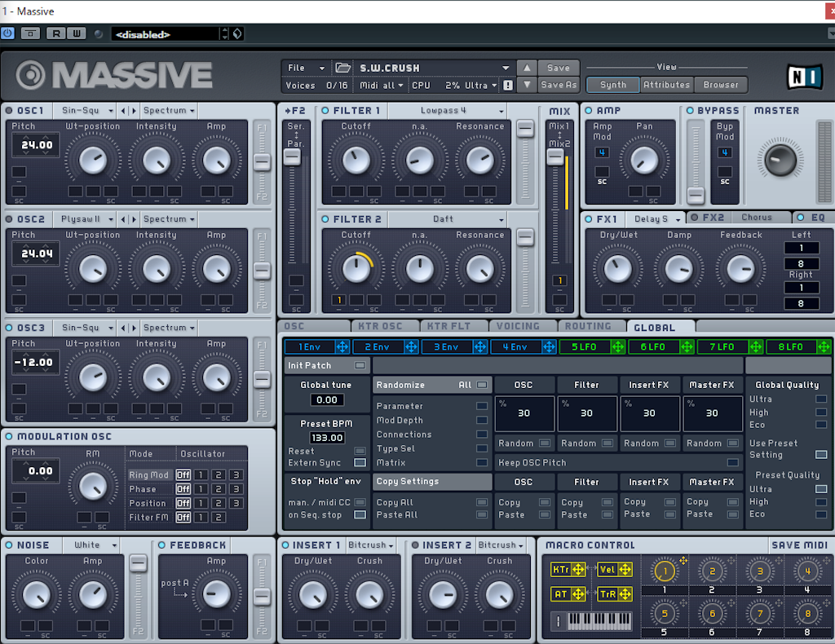Click SAVE MIDI button
Image resolution: width=835 pixels, height=644 pixels.
pyautogui.click(x=799, y=545)
